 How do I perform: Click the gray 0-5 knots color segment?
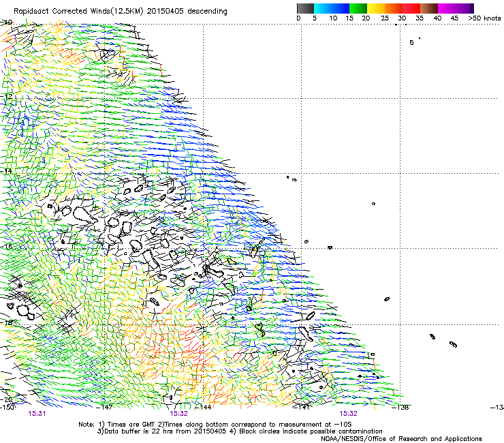(305, 8)
